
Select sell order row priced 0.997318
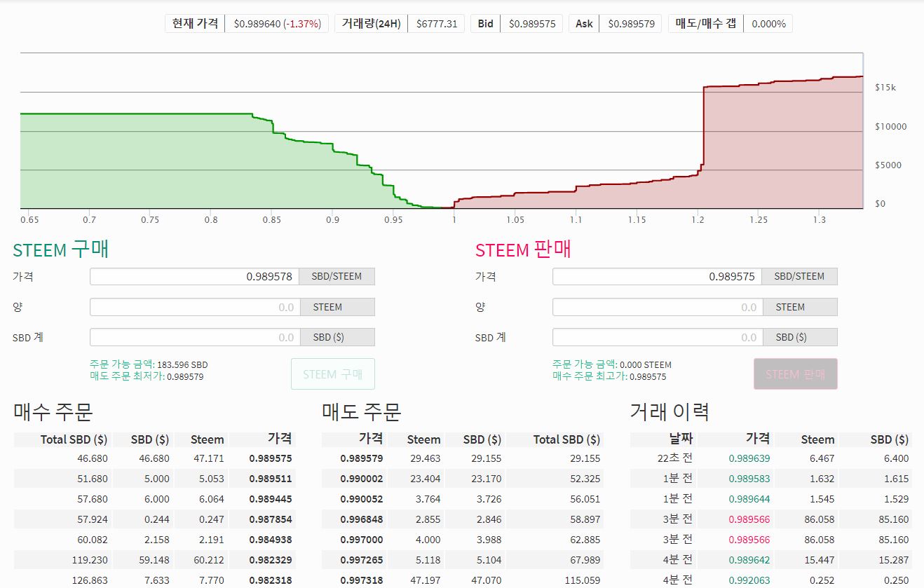(x=463, y=580)
